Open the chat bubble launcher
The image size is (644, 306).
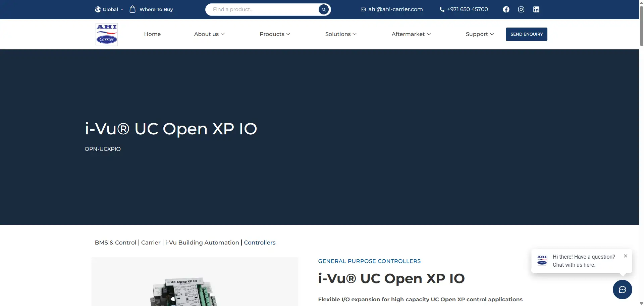623,290
